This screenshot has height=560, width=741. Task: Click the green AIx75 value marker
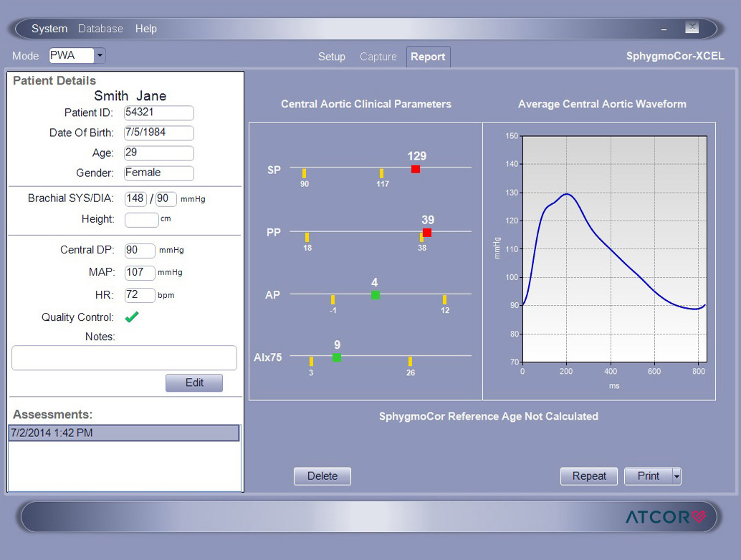point(337,357)
